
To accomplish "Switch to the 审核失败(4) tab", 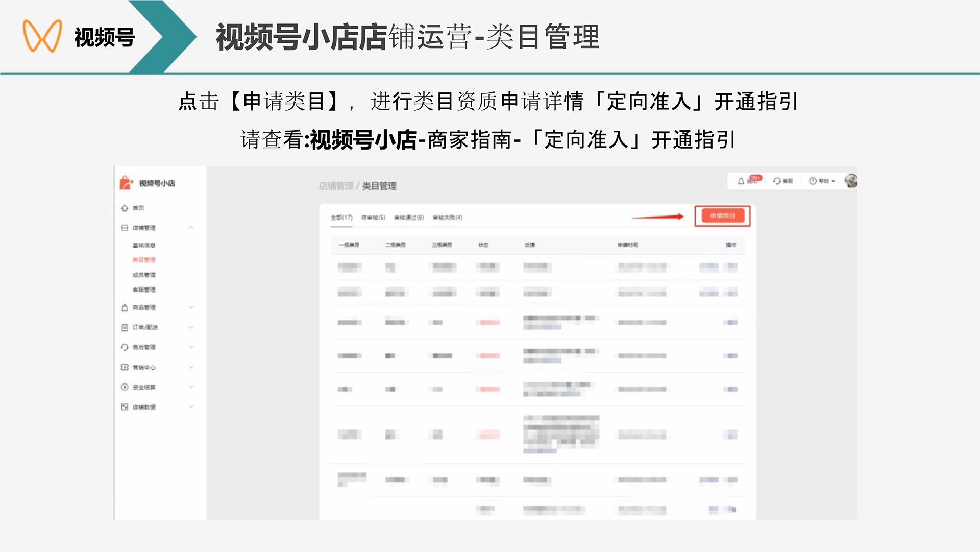I will tap(448, 218).
